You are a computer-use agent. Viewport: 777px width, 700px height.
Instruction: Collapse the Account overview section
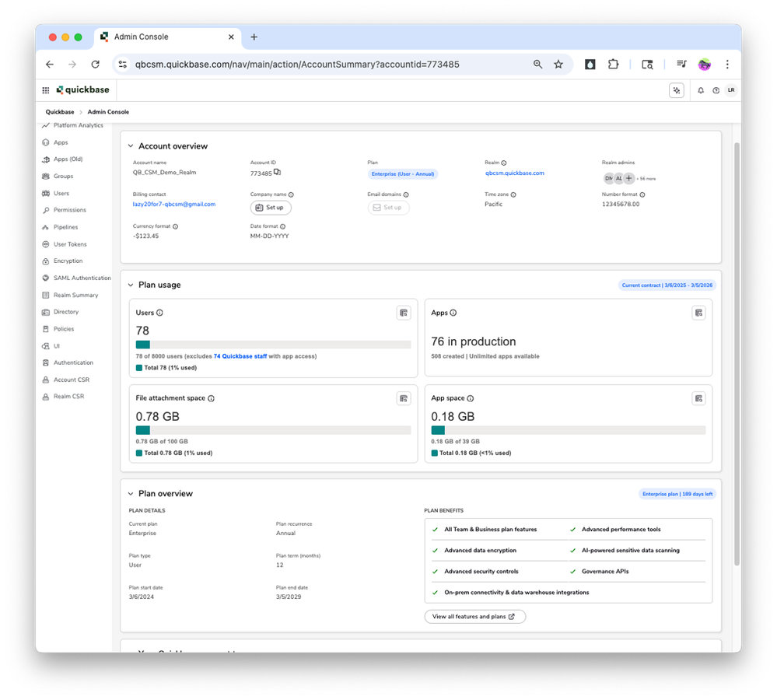point(131,146)
